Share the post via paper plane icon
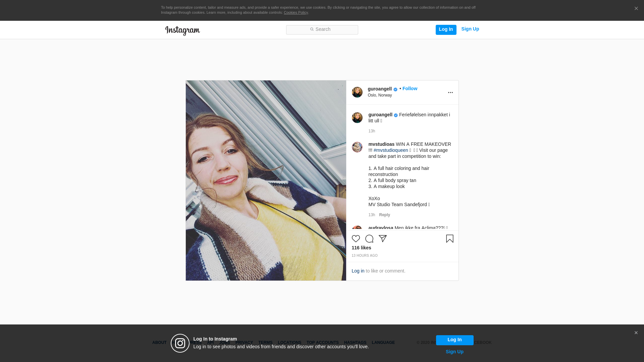 tap(382, 239)
